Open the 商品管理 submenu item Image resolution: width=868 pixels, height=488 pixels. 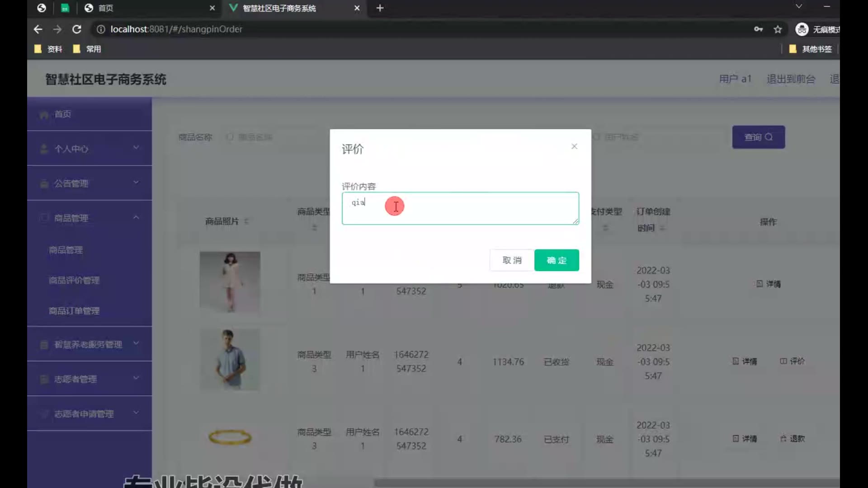coord(66,250)
